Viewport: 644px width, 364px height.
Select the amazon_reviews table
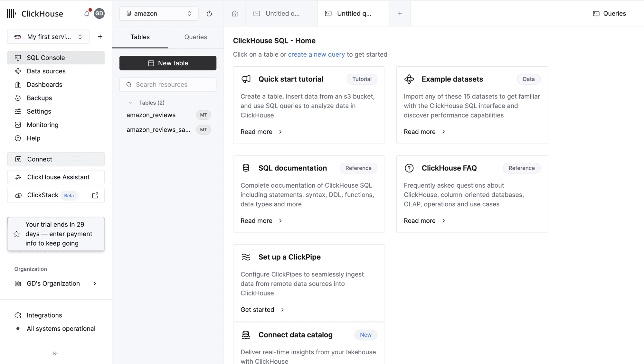tap(151, 115)
